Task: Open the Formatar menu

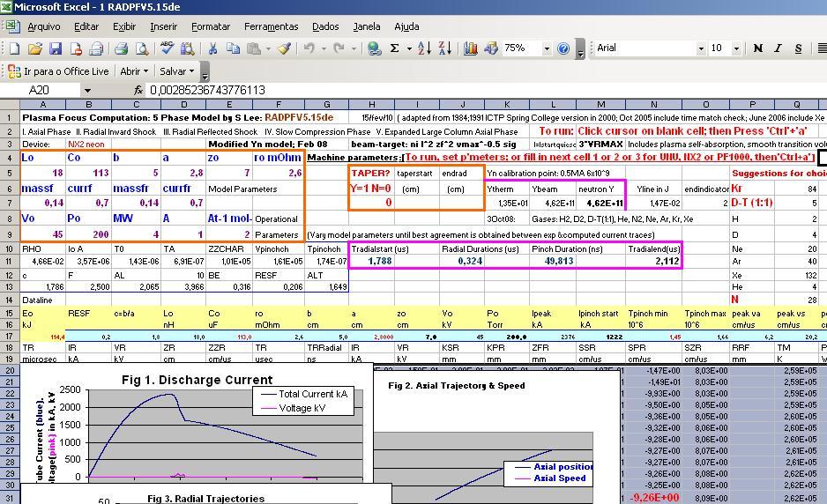Action: pos(211,26)
